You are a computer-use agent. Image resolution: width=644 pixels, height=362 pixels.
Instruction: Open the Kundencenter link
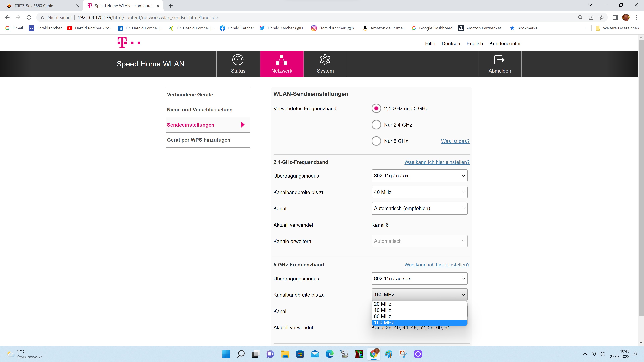(x=505, y=43)
